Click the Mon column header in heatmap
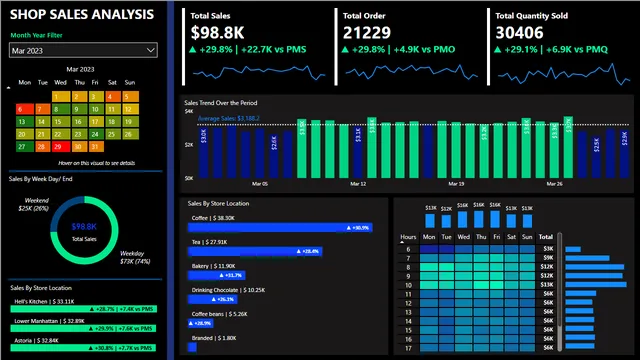The height and width of the screenshot is (360, 640). [x=429, y=237]
